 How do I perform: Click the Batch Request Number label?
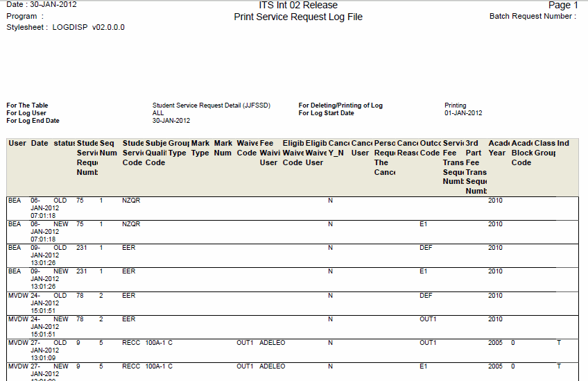[532, 16]
